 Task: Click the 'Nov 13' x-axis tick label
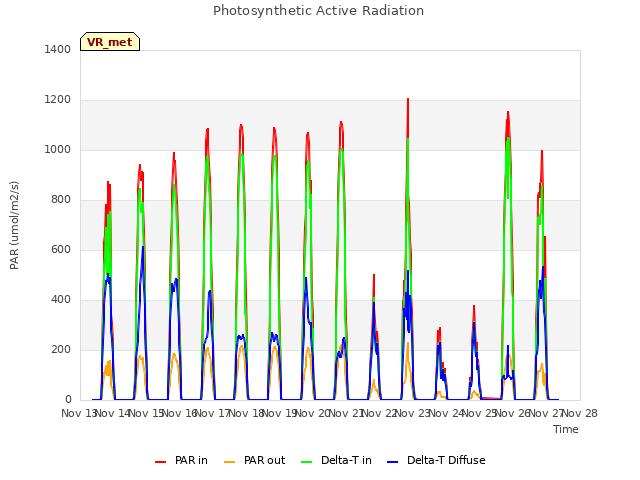pyautogui.click(x=79, y=413)
